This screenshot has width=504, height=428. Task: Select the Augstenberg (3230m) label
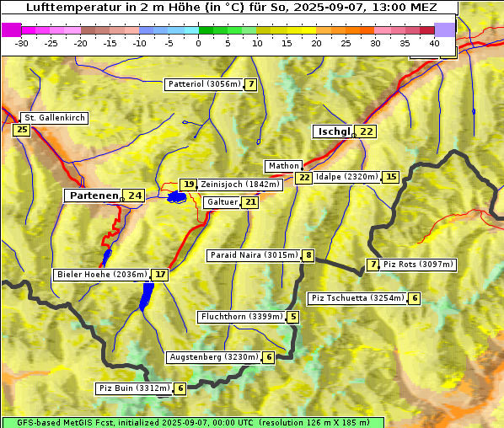214,357
